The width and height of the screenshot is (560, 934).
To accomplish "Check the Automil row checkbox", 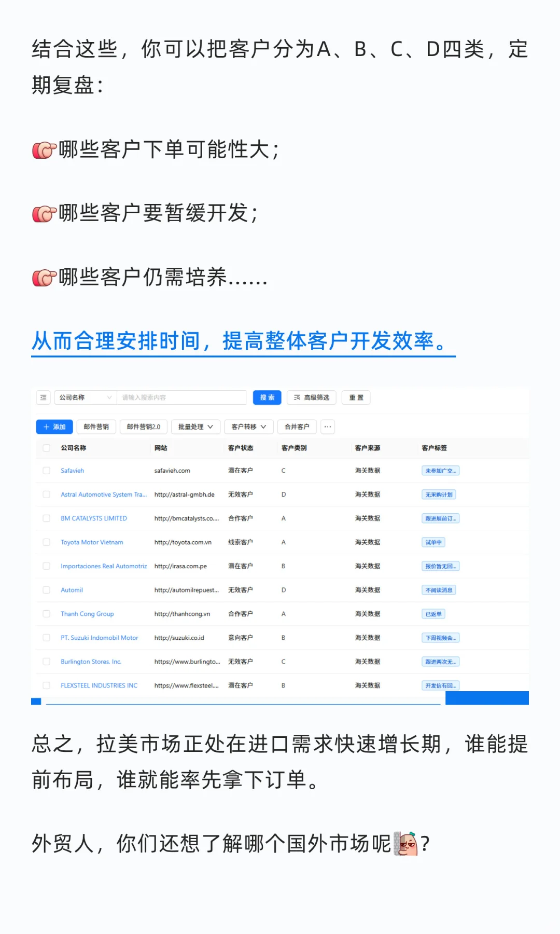I will tap(47, 590).
